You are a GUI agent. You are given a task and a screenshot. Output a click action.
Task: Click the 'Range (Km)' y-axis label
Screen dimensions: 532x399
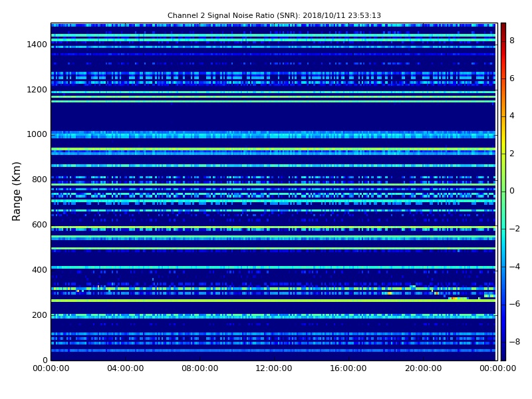coord(16,192)
